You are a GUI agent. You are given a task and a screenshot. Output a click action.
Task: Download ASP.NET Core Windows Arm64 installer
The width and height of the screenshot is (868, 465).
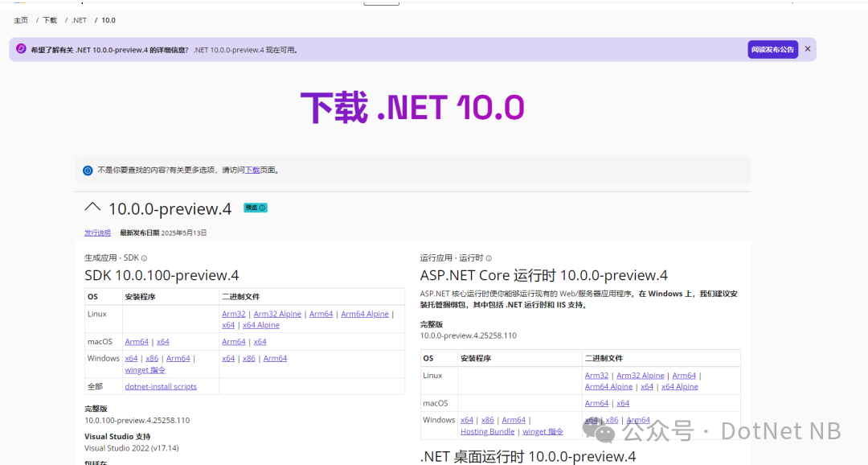[x=514, y=420]
